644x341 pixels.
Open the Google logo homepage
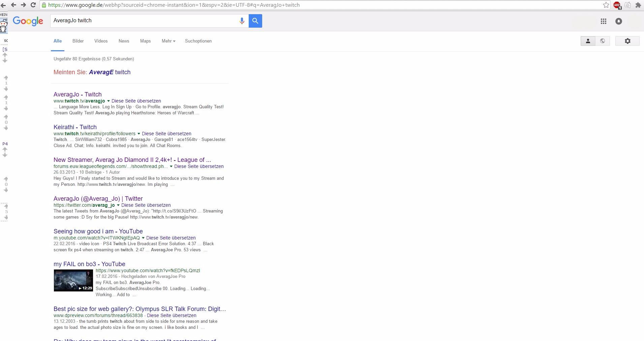(28, 21)
